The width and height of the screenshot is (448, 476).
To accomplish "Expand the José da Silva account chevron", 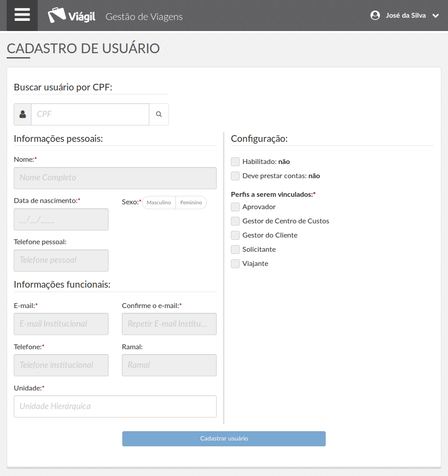I will pos(436,16).
